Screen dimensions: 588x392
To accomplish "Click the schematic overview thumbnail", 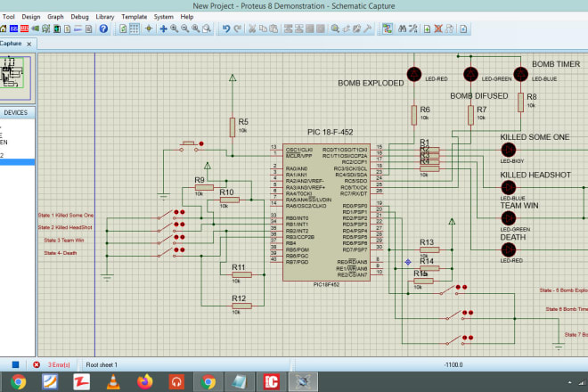I will pyautogui.click(x=16, y=78).
